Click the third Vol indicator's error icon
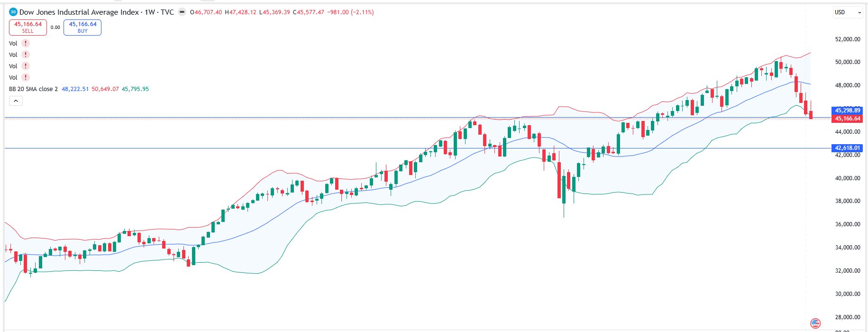The height and width of the screenshot is (332, 868). [x=26, y=66]
